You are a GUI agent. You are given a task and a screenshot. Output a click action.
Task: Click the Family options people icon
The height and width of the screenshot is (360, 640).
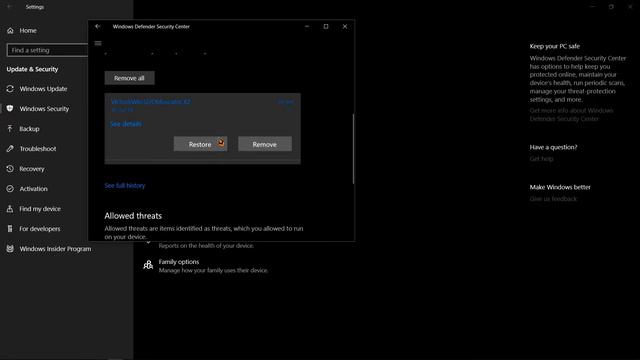point(148,265)
